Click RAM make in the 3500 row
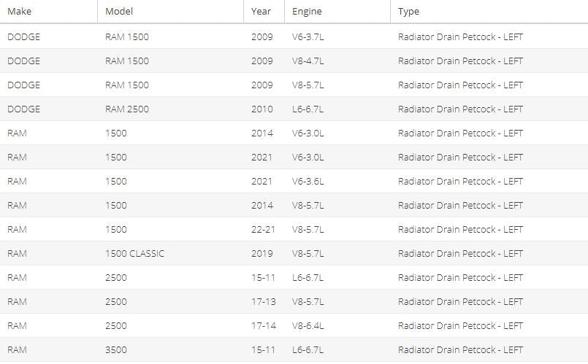 [x=17, y=349]
